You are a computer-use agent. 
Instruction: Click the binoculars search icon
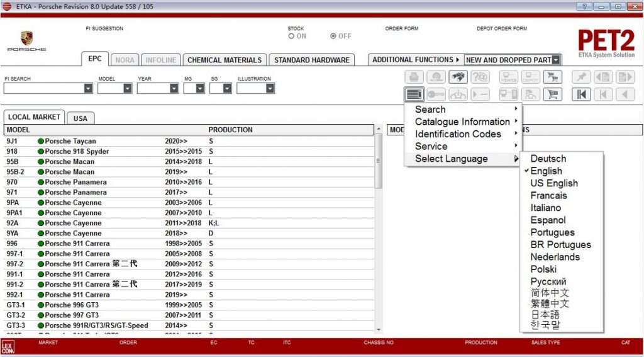coord(458,77)
